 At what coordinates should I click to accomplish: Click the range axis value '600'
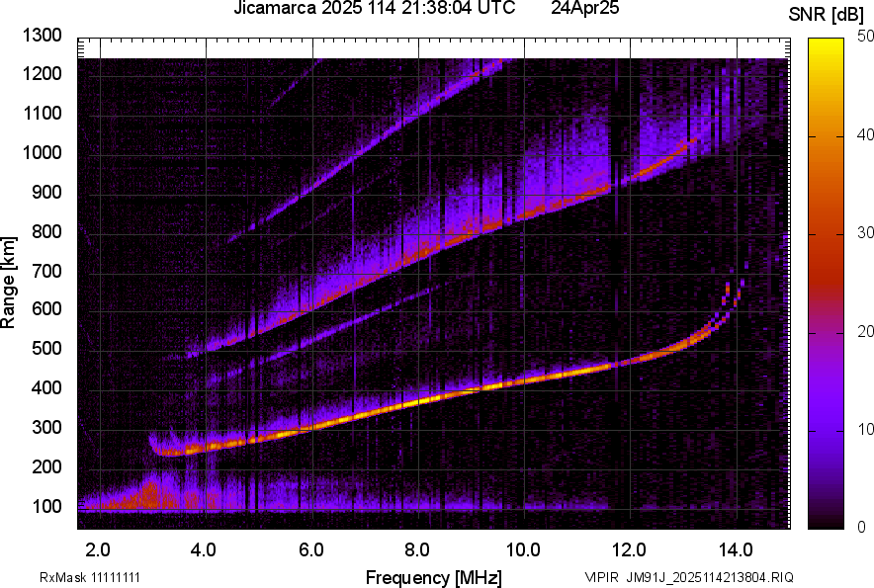click(46, 308)
